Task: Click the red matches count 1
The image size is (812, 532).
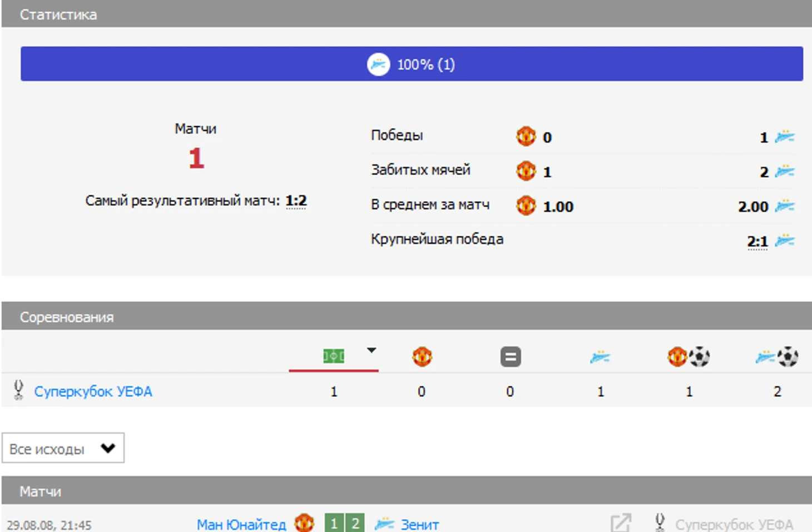Action: coord(196,158)
